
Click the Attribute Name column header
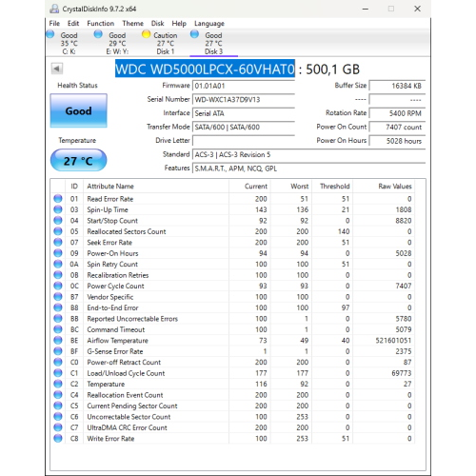(156, 186)
